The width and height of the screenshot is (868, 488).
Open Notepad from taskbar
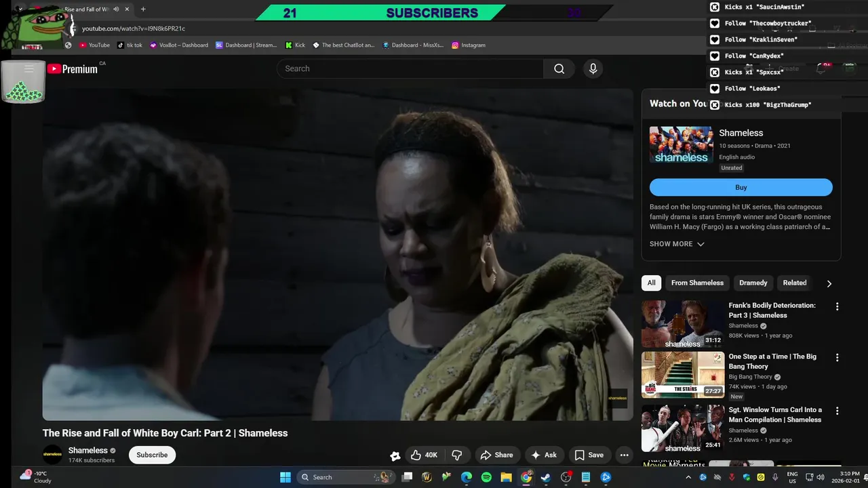[x=586, y=477]
